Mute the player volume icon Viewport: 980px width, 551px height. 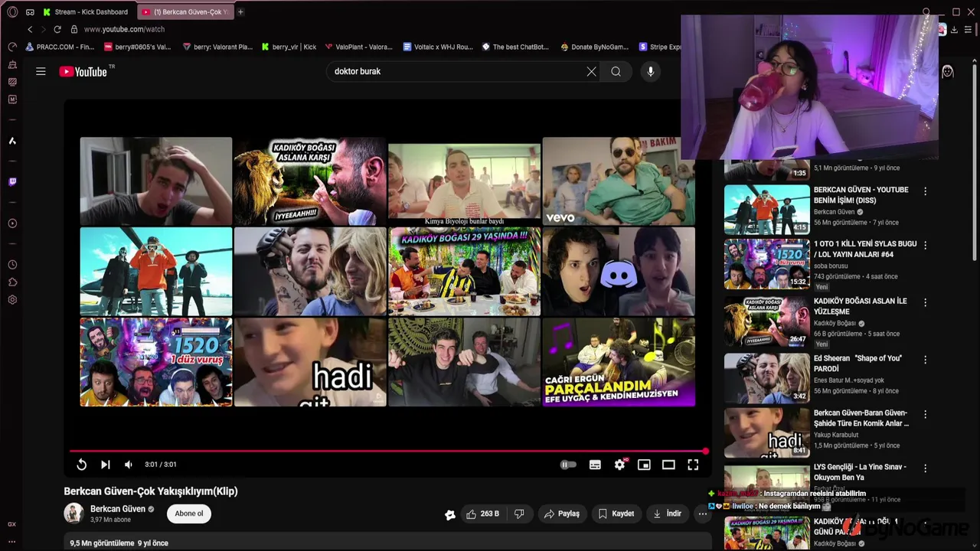[129, 465]
